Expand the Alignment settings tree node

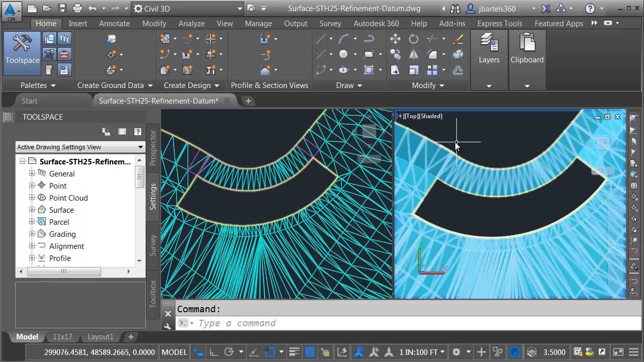click(x=32, y=246)
